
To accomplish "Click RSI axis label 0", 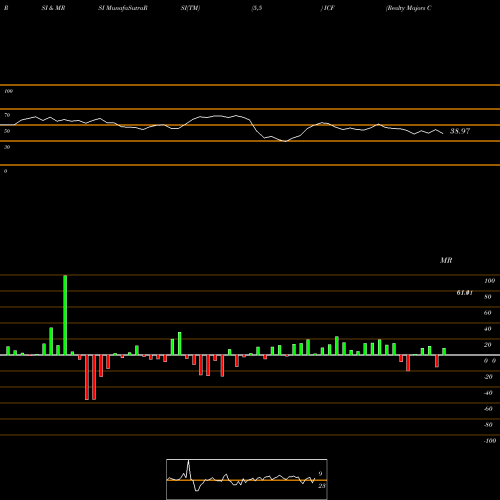I will [x=6, y=171].
